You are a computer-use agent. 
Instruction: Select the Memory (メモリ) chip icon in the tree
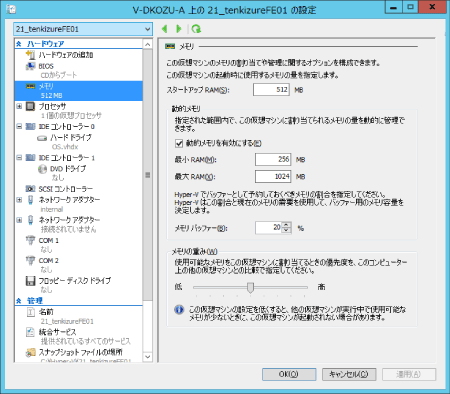[30, 86]
